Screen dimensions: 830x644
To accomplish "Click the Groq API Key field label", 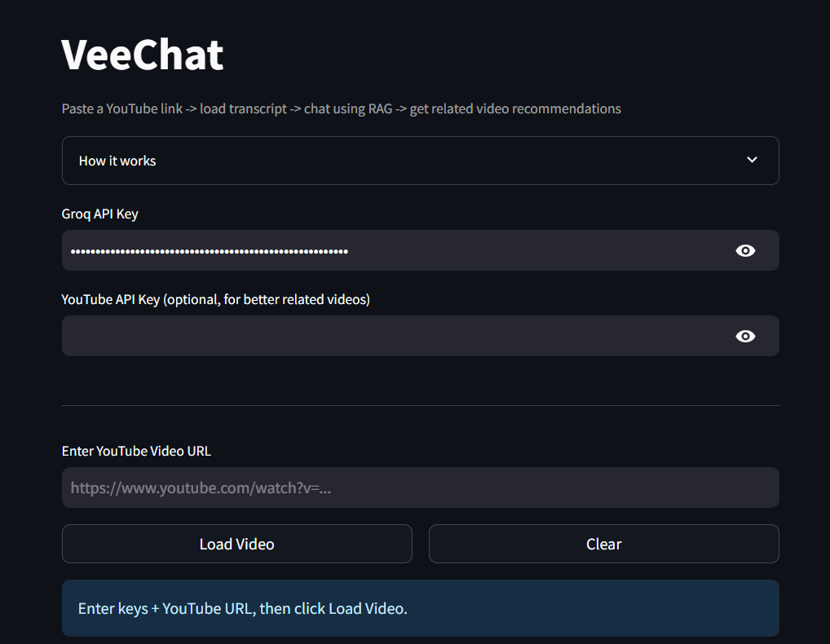I will 99,214.
